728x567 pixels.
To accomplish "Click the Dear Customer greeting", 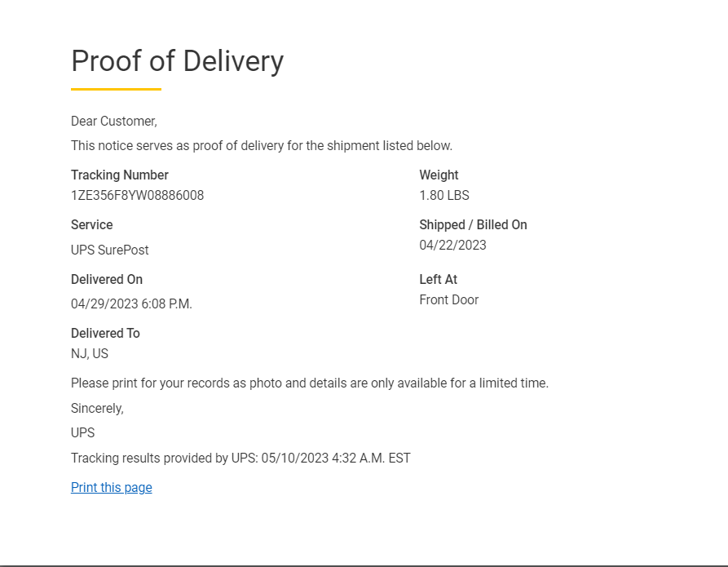I will 114,122.
